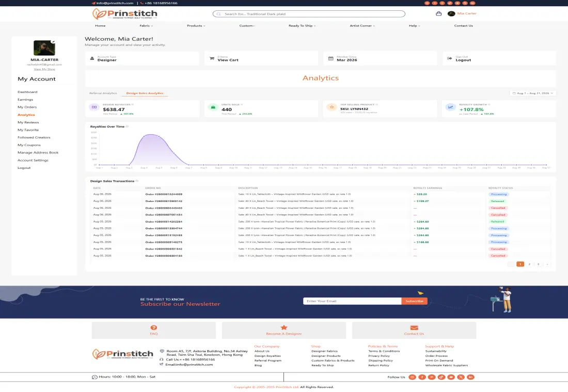Open Print On Demand footer link
The height and width of the screenshot is (392, 568).
pyautogui.click(x=439, y=360)
